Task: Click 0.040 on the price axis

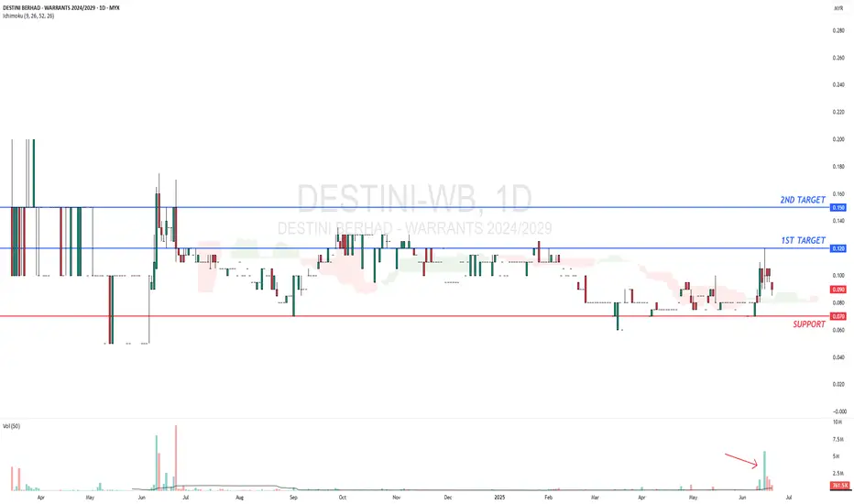Action: click(838, 357)
